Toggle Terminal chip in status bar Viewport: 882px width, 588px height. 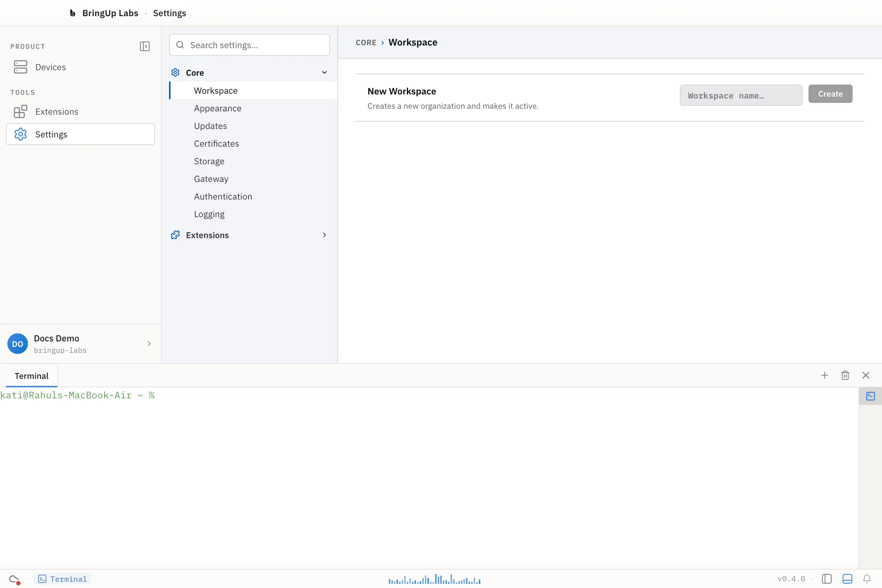coord(62,578)
